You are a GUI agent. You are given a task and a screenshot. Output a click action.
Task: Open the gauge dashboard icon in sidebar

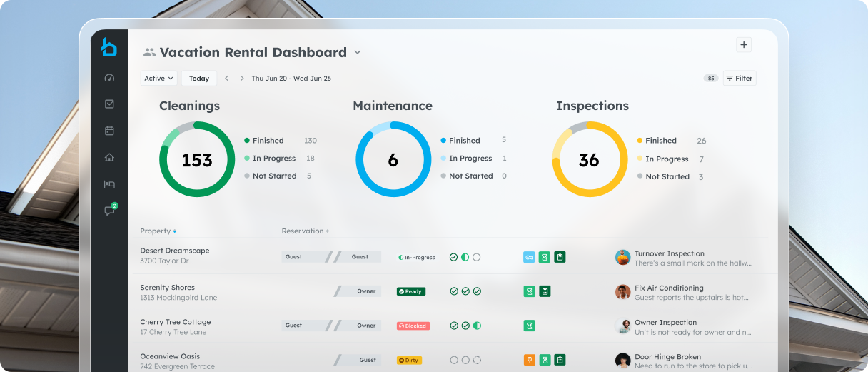coord(109,78)
